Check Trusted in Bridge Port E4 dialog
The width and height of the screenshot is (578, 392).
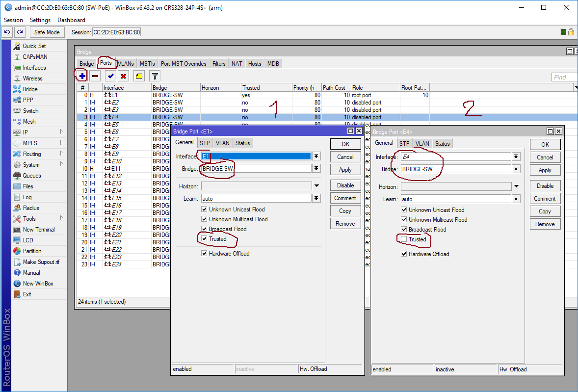[404, 239]
